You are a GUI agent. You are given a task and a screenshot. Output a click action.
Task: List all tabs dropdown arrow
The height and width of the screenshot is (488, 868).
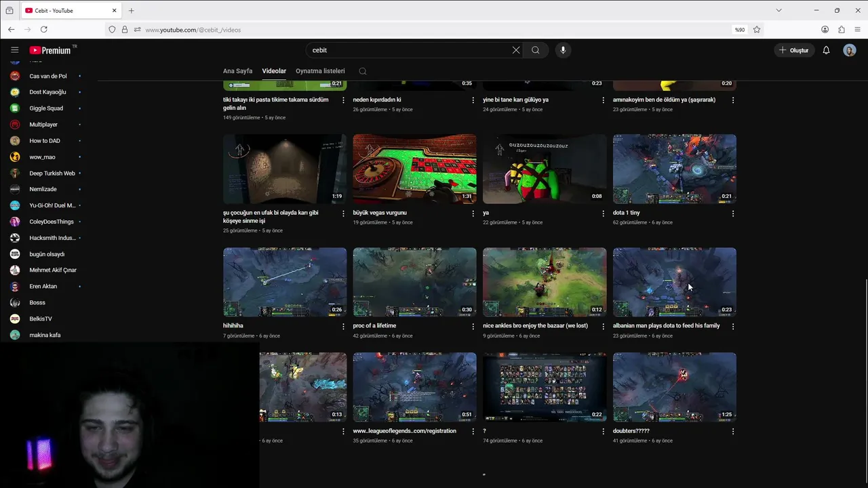tap(778, 10)
